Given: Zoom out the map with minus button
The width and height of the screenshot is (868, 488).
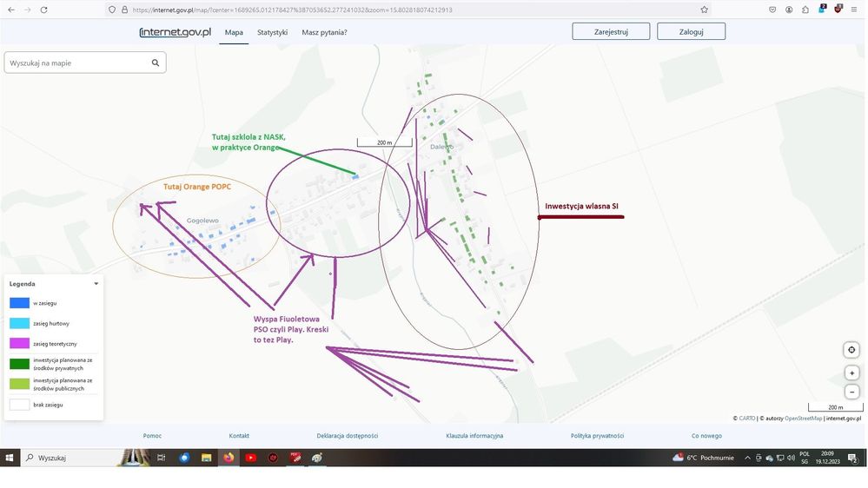Looking at the screenshot, I should [x=852, y=392].
